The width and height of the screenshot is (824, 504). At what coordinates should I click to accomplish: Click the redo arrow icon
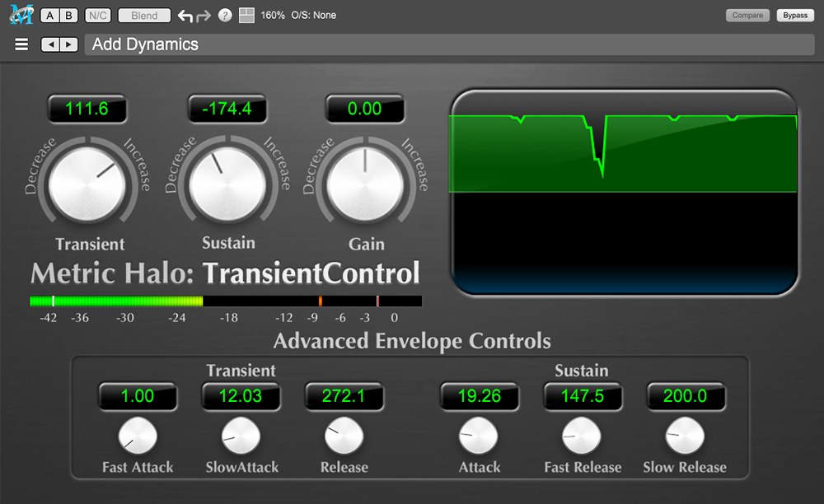coord(204,16)
